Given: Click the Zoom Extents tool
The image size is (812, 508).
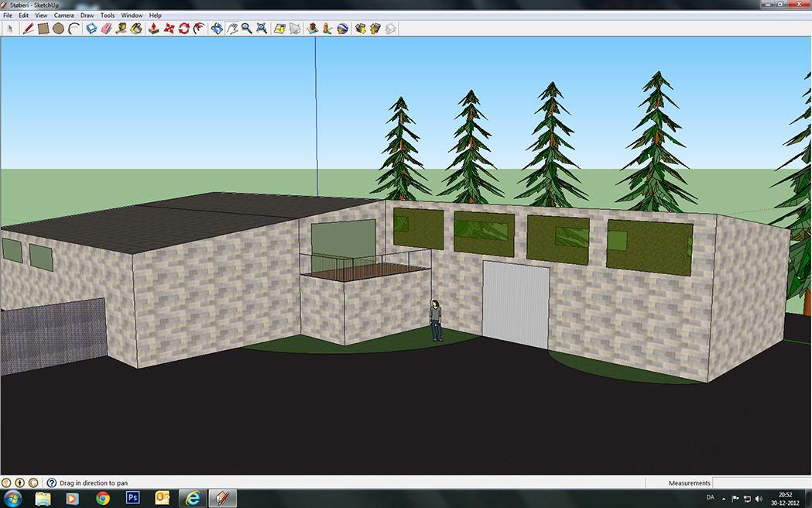Looking at the screenshot, I should tap(262, 29).
